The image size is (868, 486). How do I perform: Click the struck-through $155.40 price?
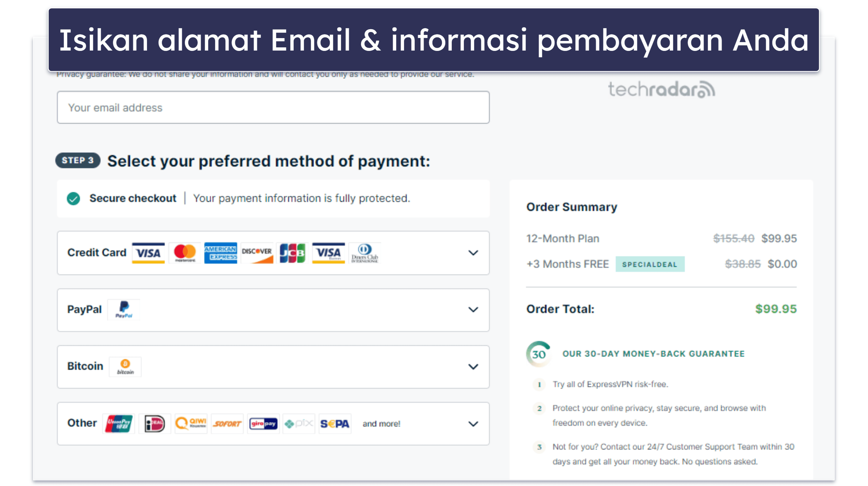click(734, 239)
